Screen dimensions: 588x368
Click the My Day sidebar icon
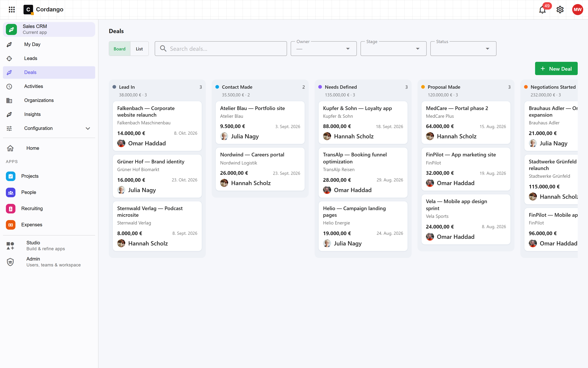pos(9,45)
